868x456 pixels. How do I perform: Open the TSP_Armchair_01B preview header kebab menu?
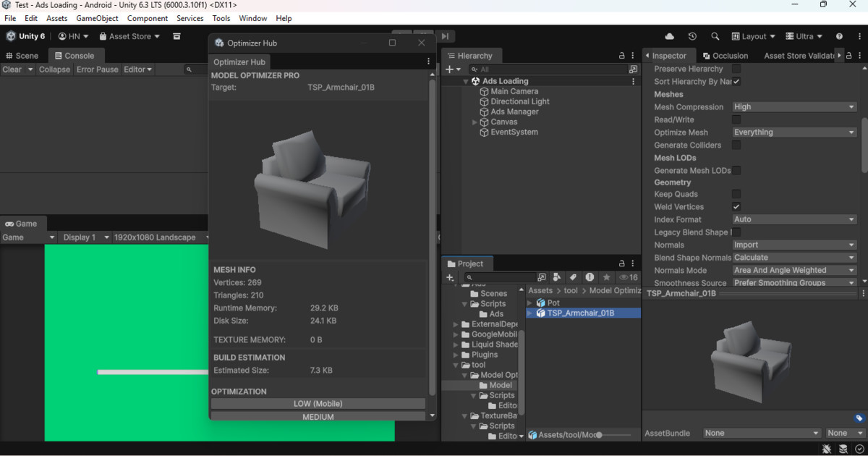(863, 293)
